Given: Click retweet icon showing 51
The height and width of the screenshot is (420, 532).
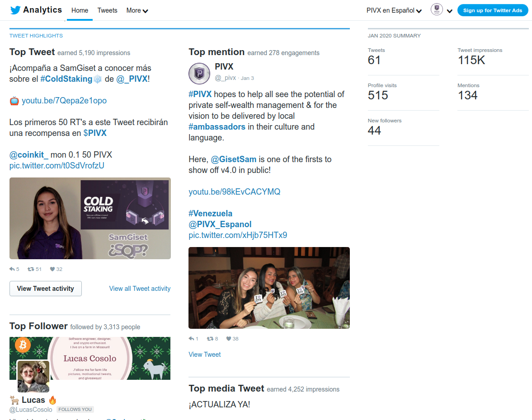Looking at the screenshot, I should [31, 269].
